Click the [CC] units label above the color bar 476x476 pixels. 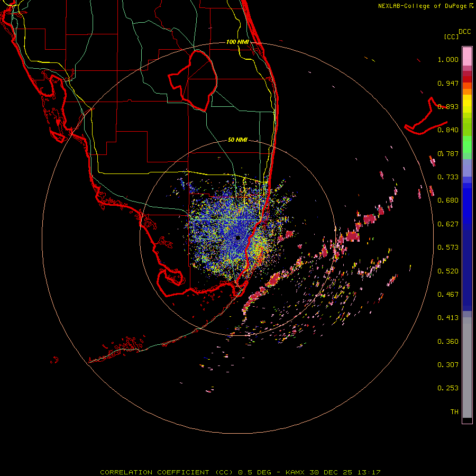point(451,36)
